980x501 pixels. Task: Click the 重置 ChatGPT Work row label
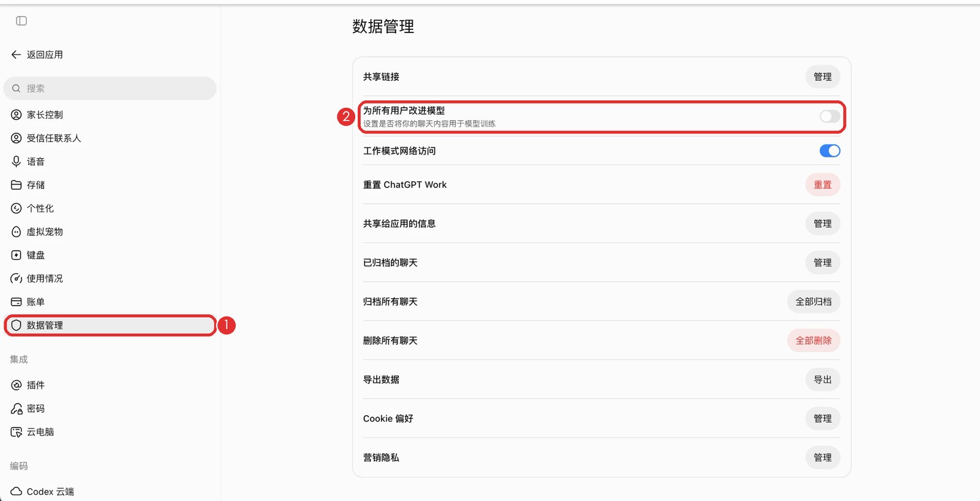(x=405, y=184)
